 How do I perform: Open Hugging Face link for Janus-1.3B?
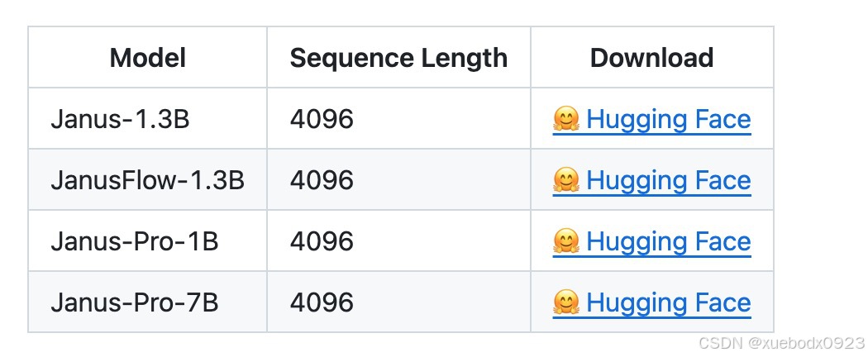coord(668,119)
